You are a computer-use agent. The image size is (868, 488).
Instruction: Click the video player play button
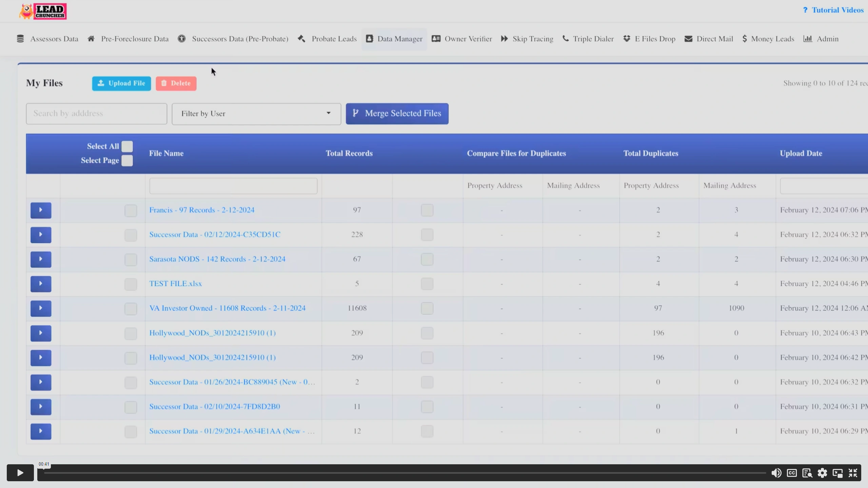[20, 473]
